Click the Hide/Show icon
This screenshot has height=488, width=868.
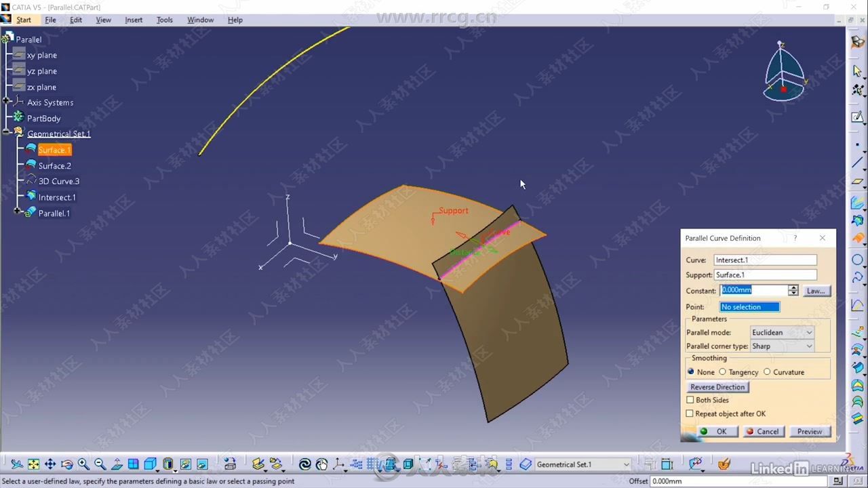(x=185, y=464)
